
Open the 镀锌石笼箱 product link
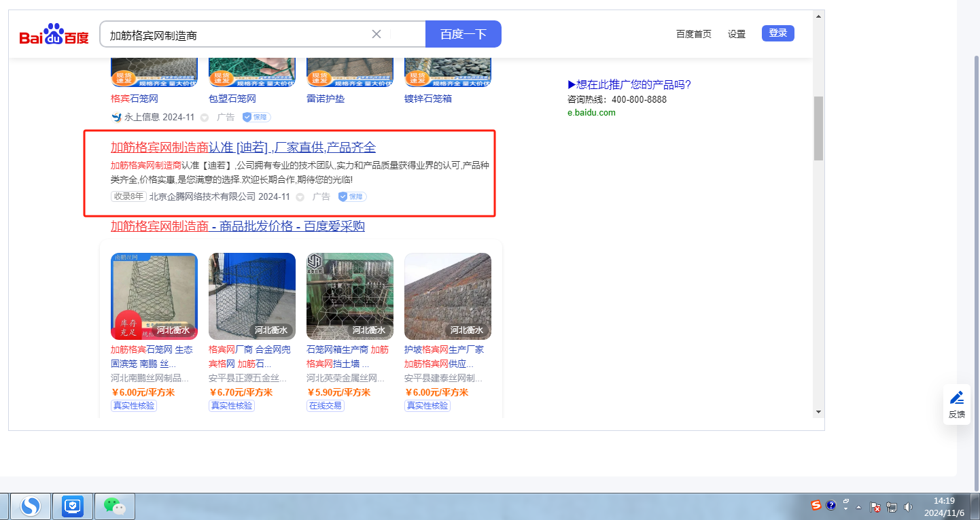coord(428,99)
